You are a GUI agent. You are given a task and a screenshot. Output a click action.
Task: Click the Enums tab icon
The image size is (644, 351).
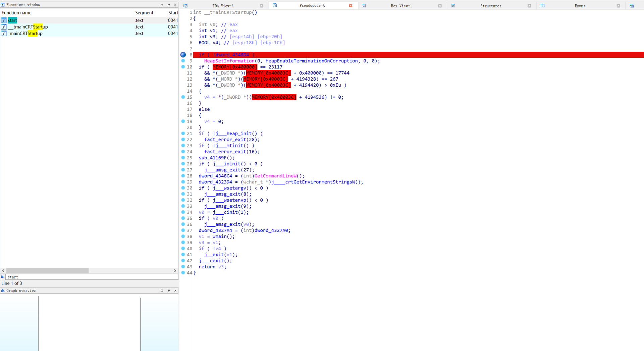[x=542, y=6]
